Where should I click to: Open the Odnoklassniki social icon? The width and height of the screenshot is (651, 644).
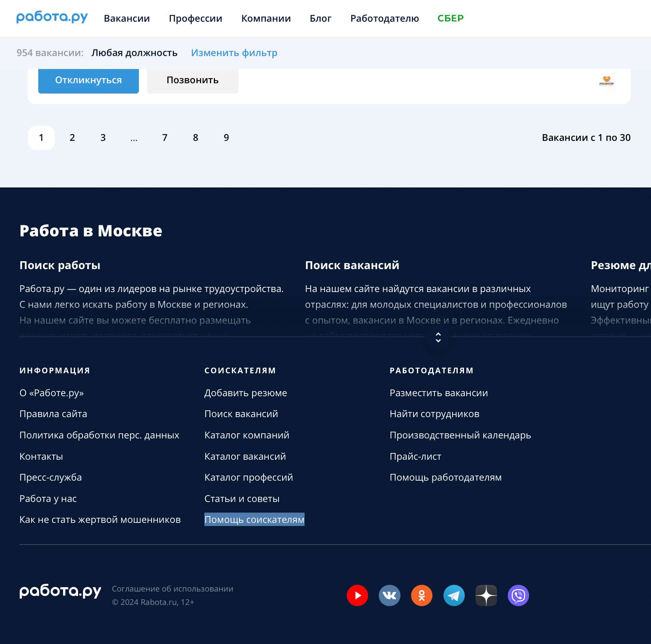[x=422, y=595]
